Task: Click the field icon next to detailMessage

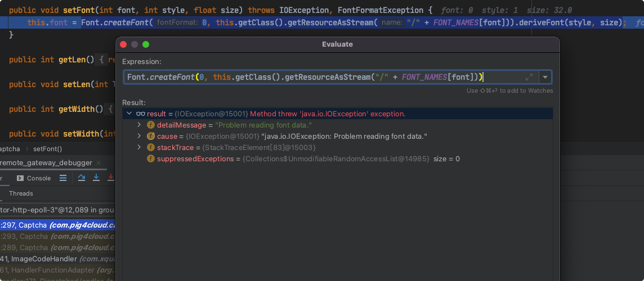Action: pyautogui.click(x=151, y=125)
